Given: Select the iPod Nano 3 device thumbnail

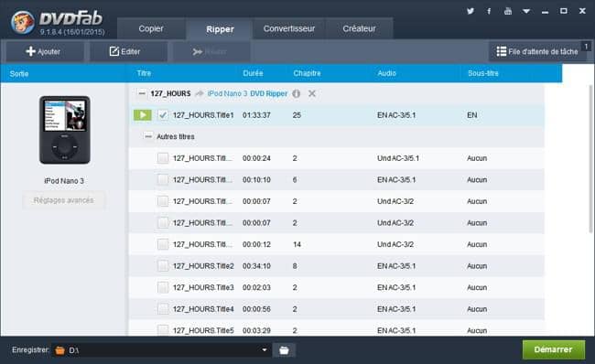Looking at the screenshot, I should [64, 130].
